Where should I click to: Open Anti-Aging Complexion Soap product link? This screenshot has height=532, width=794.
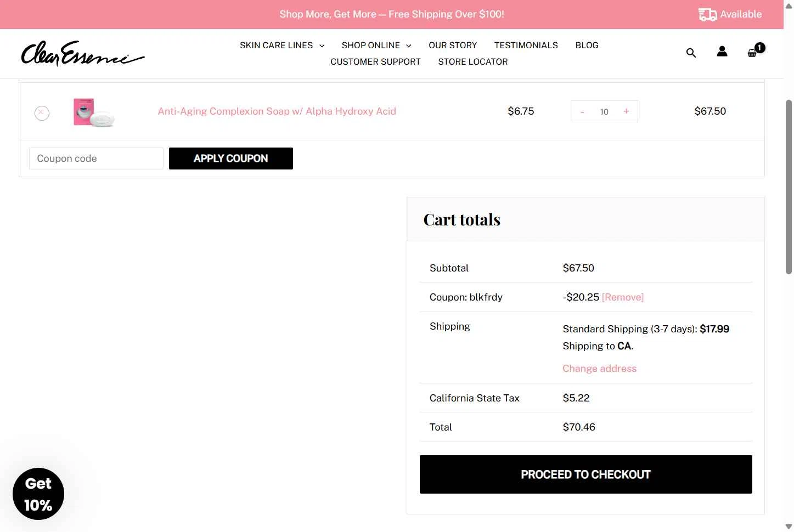coord(277,111)
